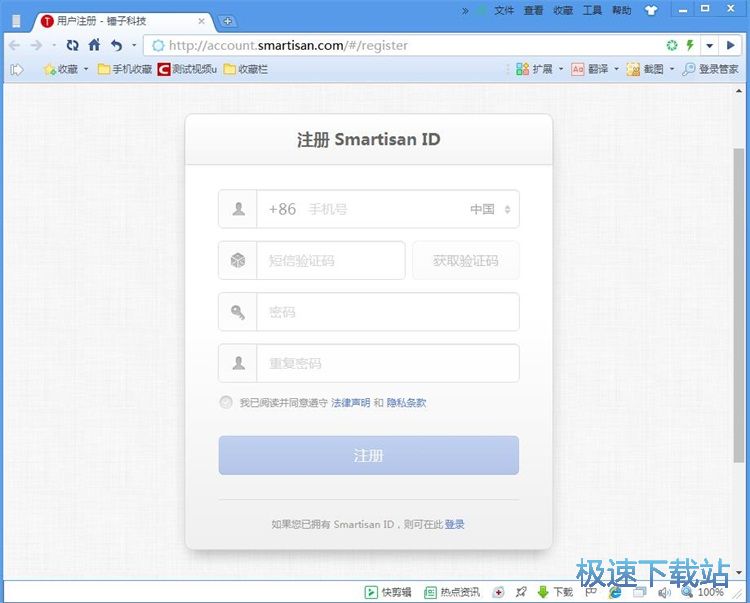Open the address bar history dropdown
Screen dimensions: 750x603
click(x=709, y=45)
